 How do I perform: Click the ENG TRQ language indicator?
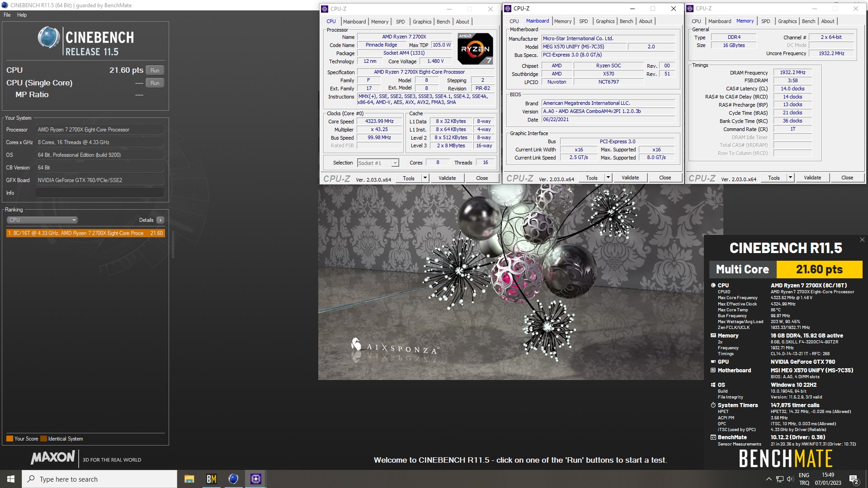[804, 479]
